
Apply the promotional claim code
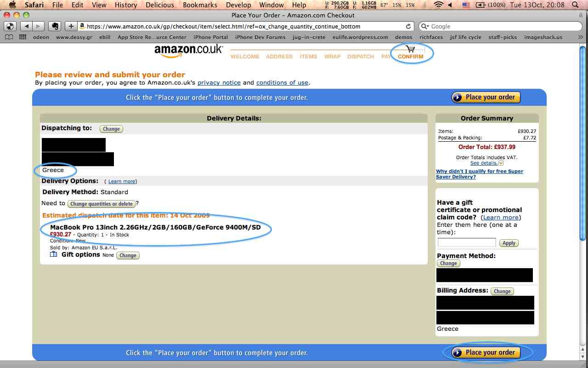[x=509, y=243]
